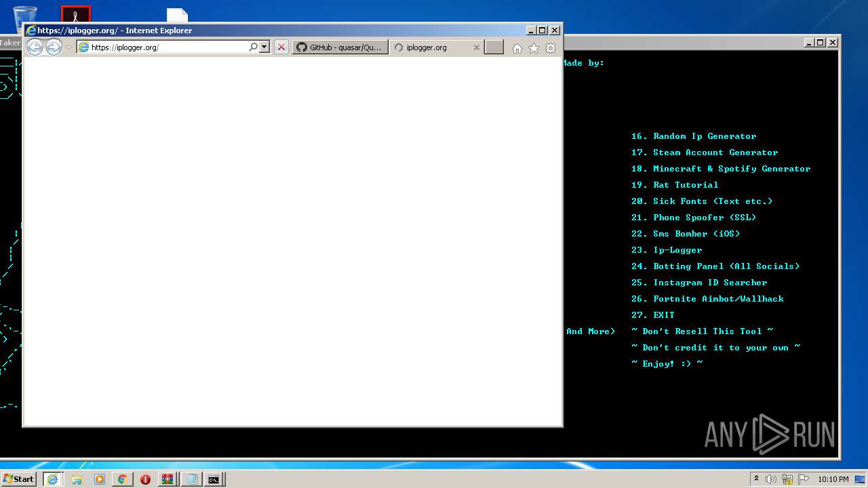The image size is (868, 488).
Task: Open Google Chrome from taskbar
Action: (x=122, y=479)
